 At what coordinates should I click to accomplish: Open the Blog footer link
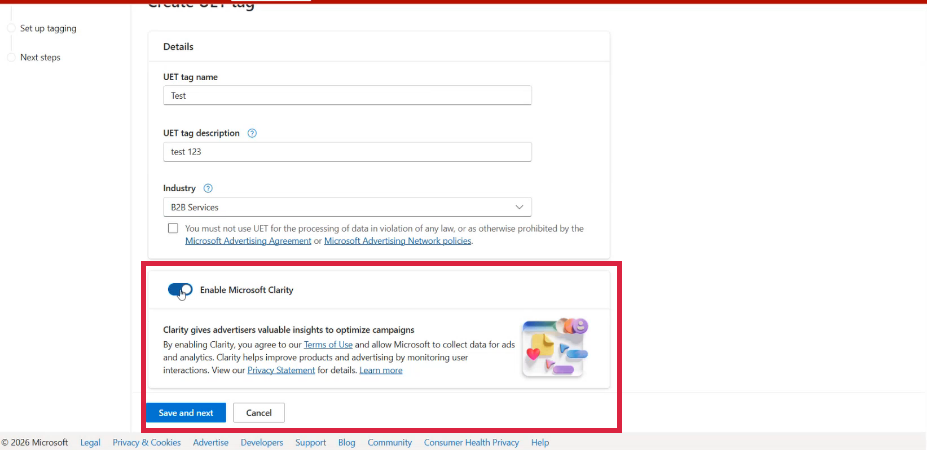[x=346, y=442]
